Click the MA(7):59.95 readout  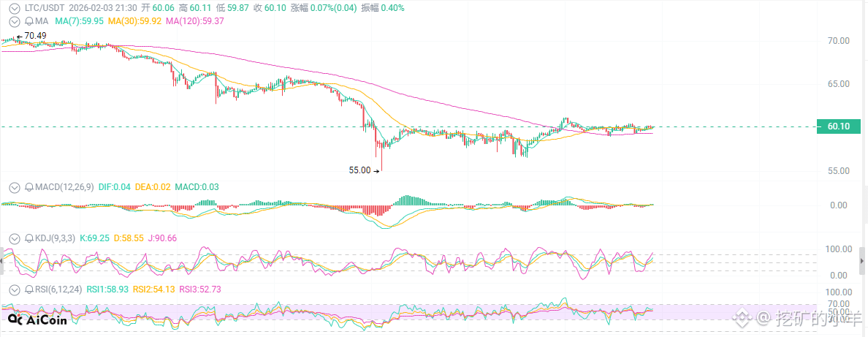[79, 22]
